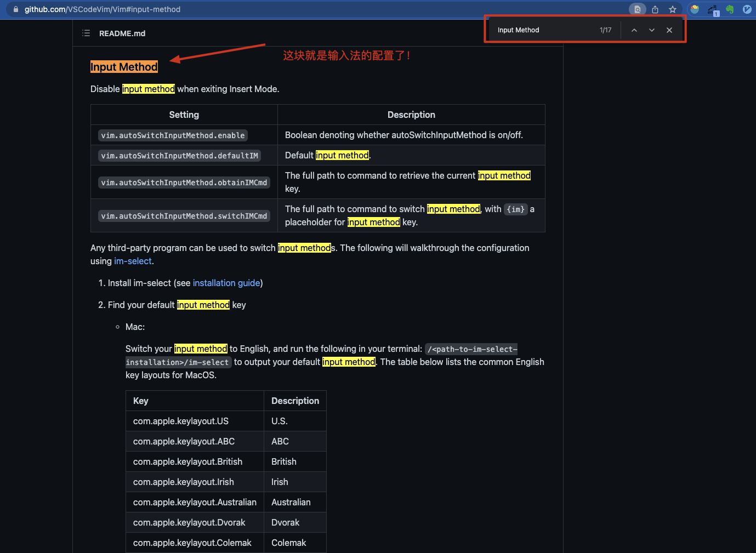Open the fruit bowl extension icon

point(695,9)
